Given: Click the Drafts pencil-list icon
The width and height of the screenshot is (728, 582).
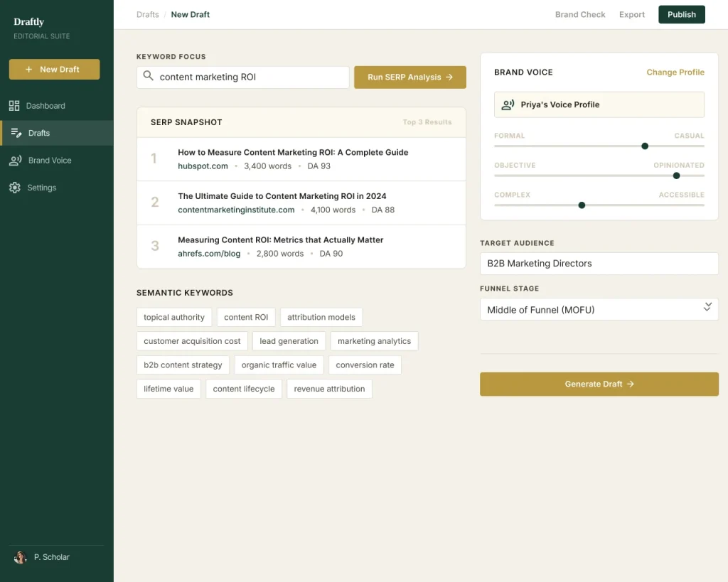Looking at the screenshot, I should tap(16, 133).
